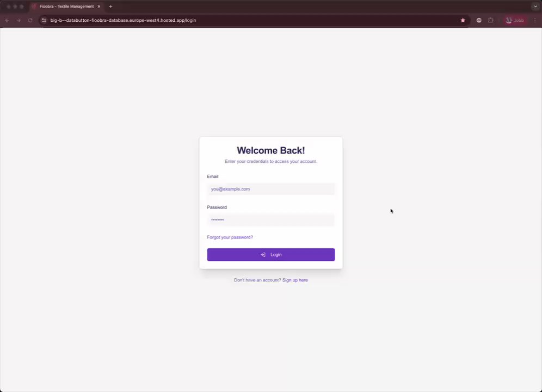Open the round extension icon beside the star
The image size is (542, 392).
point(479,20)
